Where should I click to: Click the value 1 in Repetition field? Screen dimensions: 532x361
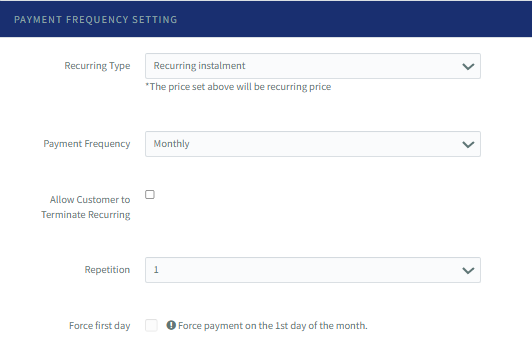coord(156,270)
